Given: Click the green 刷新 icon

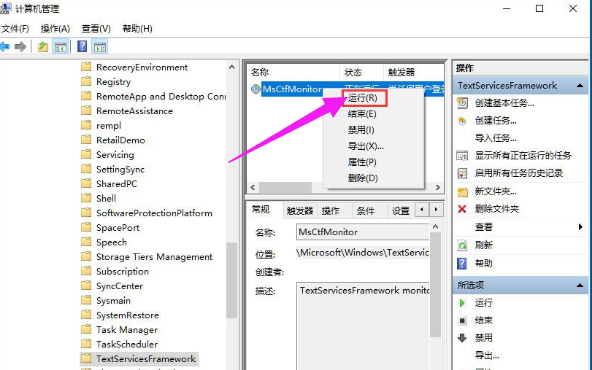Looking at the screenshot, I should [x=462, y=245].
